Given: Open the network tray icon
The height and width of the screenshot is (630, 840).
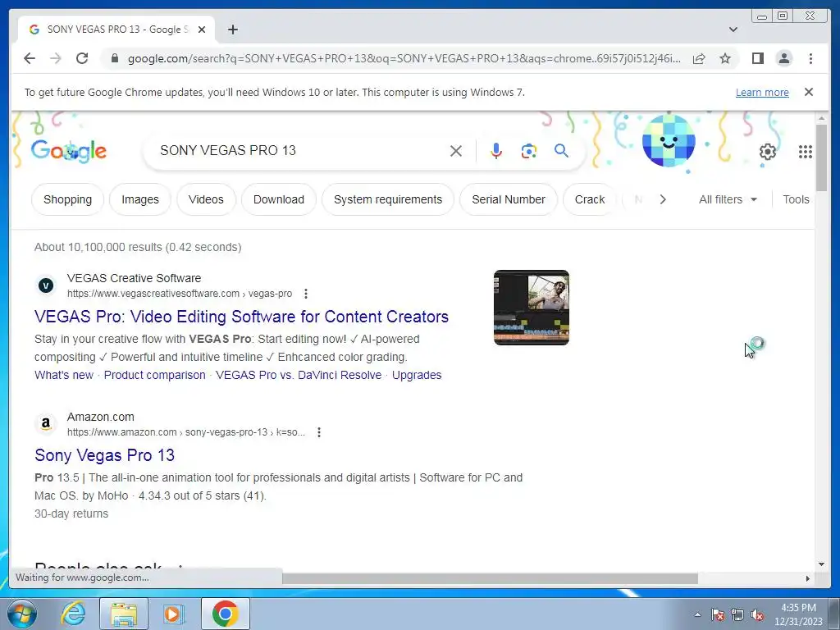Looking at the screenshot, I should click(737, 615).
